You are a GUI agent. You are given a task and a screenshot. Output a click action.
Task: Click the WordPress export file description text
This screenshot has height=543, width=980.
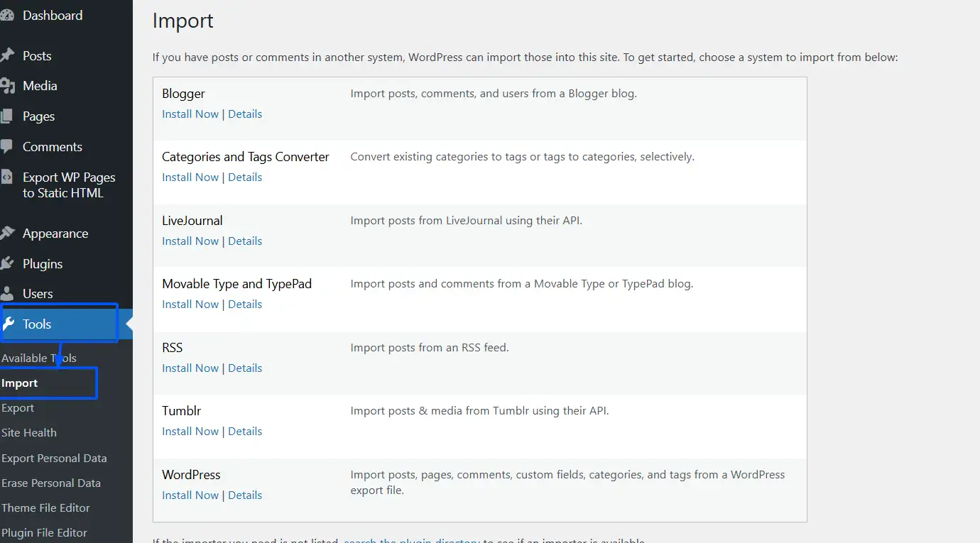[x=568, y=483]
